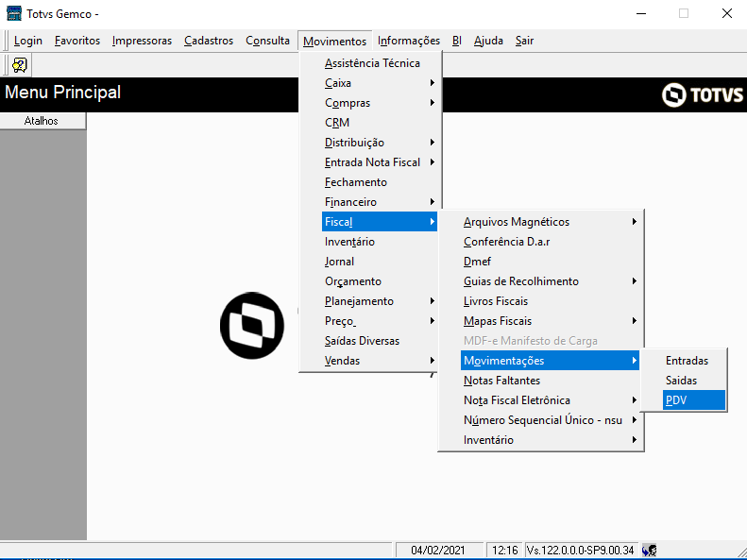Select the CRM menu entry

pyautogui.click(x=380, y=123)
